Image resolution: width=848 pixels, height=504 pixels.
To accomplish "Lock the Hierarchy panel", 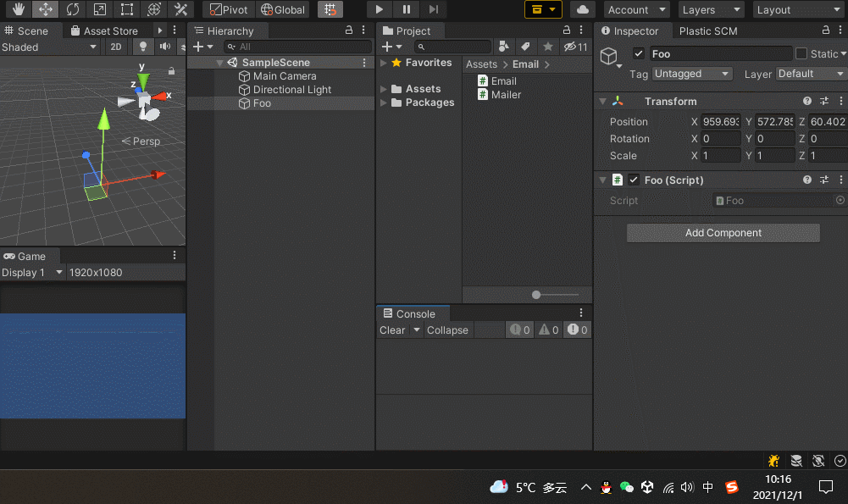I will (349, 30).
